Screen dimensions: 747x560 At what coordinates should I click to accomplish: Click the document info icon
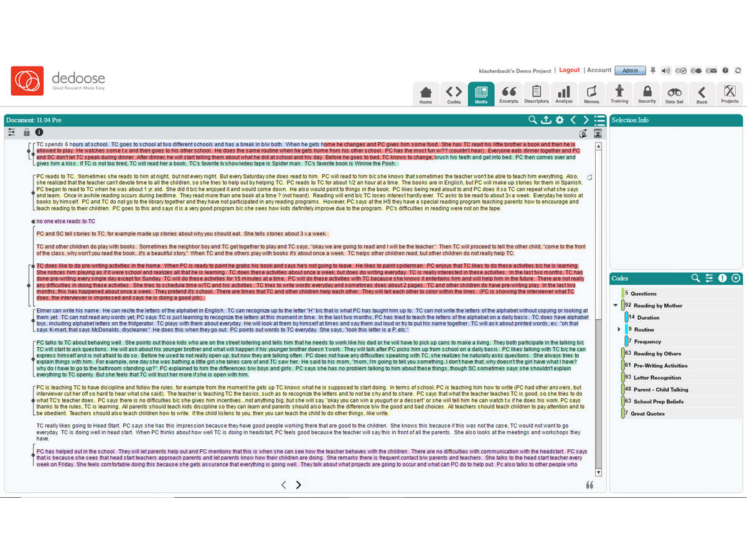pyautogui.click(x=39, y=132)
